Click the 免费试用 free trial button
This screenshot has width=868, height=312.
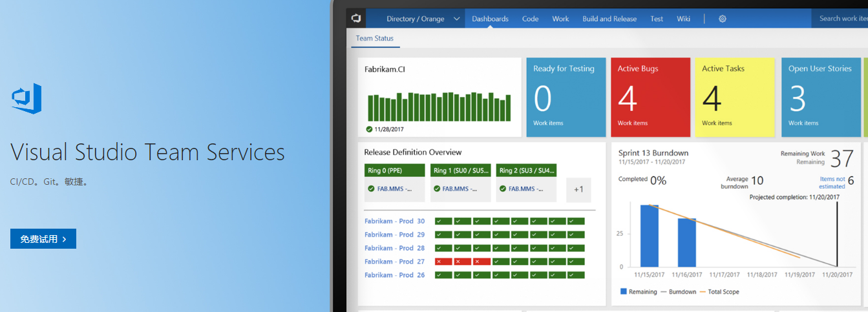[43, 238]
